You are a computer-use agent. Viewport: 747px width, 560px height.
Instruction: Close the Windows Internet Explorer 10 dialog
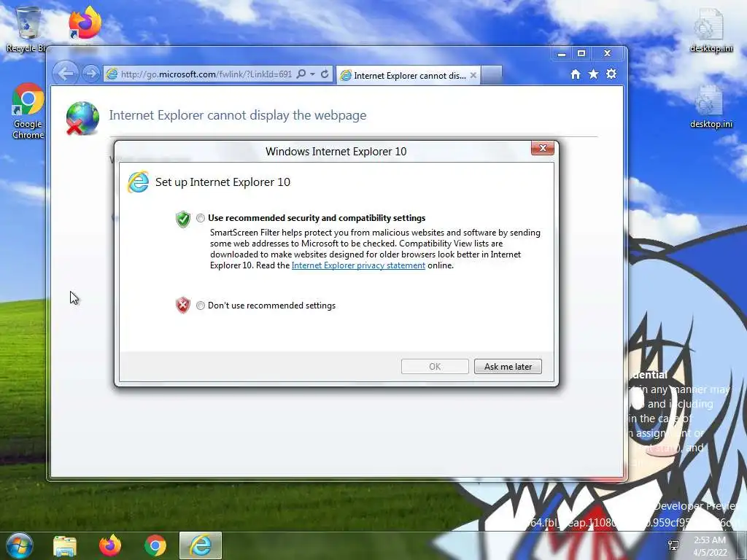coord(543,148)
